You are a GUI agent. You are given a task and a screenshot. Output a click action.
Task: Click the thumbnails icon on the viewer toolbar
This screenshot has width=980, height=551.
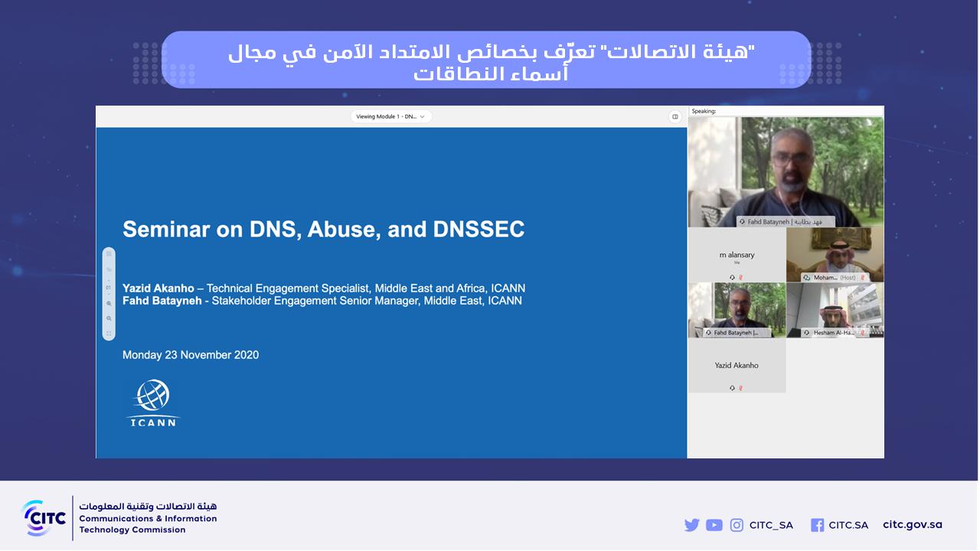point(109,254)
